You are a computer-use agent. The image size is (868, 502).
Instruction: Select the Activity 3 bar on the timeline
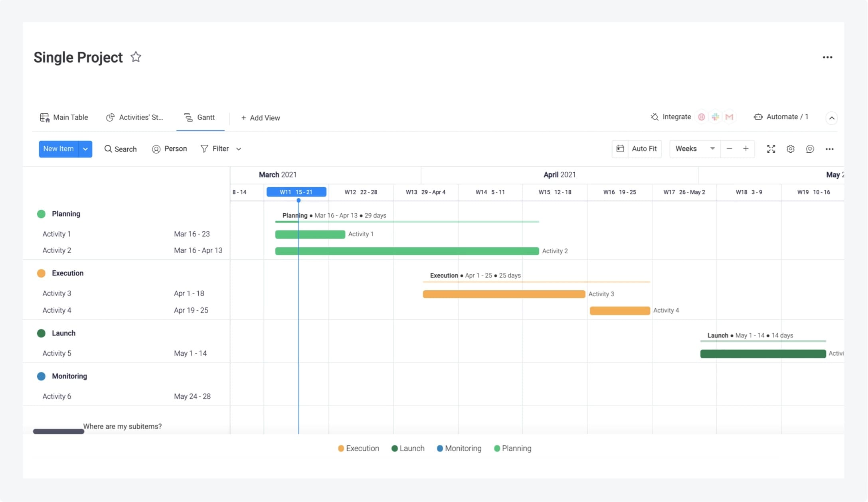point(503,294)
